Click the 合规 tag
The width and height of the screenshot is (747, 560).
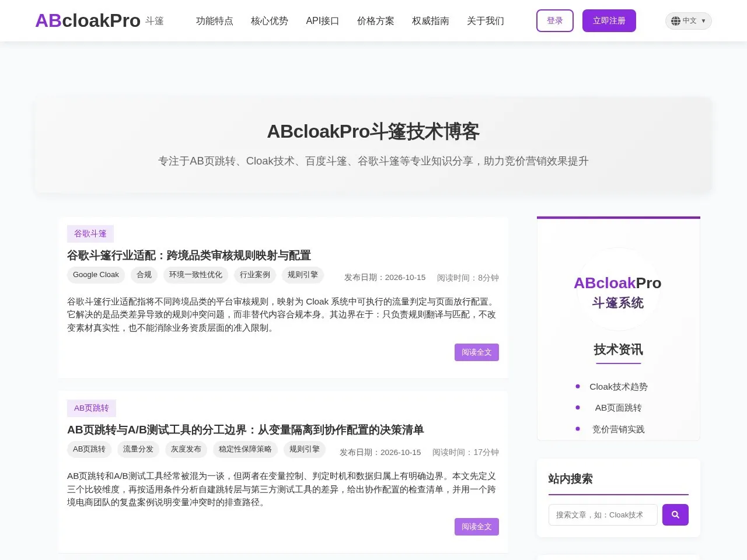point(144,275)
